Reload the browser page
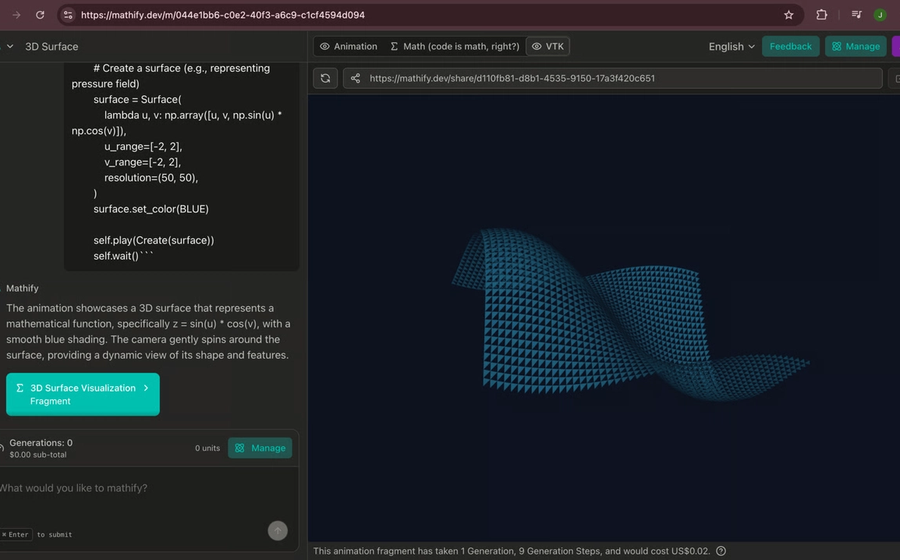This screenshot has height=560, width=900. [x=40, y=15]
